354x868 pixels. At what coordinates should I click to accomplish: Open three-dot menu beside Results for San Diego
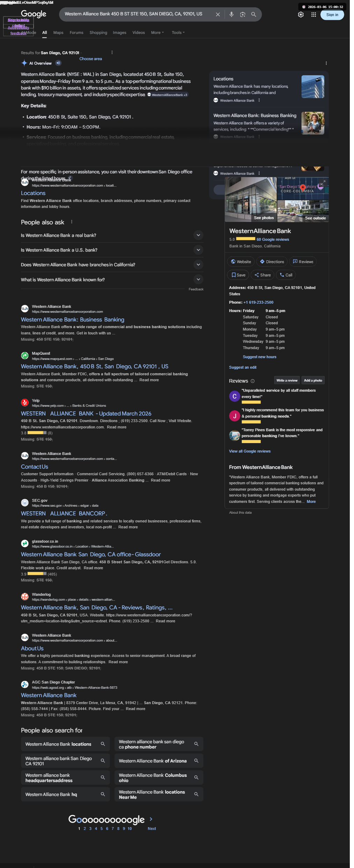[x=112, y=52]
